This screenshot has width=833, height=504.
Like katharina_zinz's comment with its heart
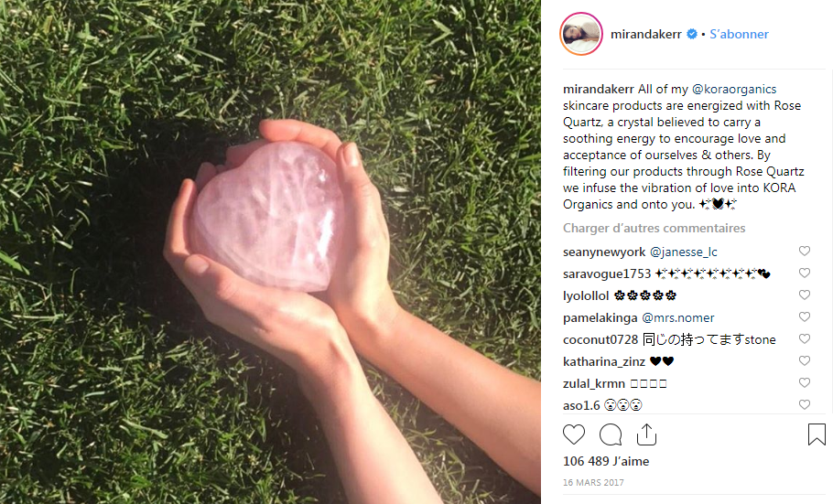(x=805, y=360)
